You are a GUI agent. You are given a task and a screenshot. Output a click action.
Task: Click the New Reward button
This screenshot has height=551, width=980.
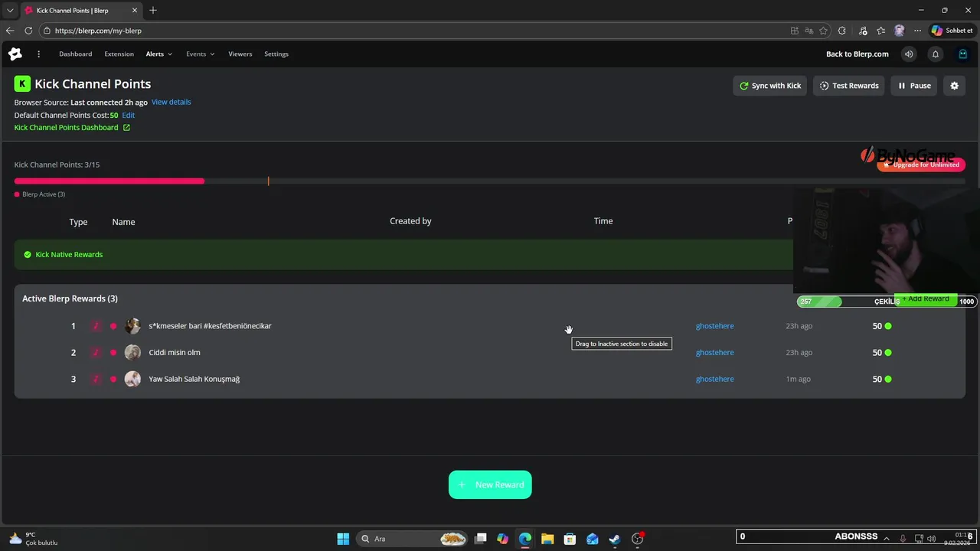(490, 484)
